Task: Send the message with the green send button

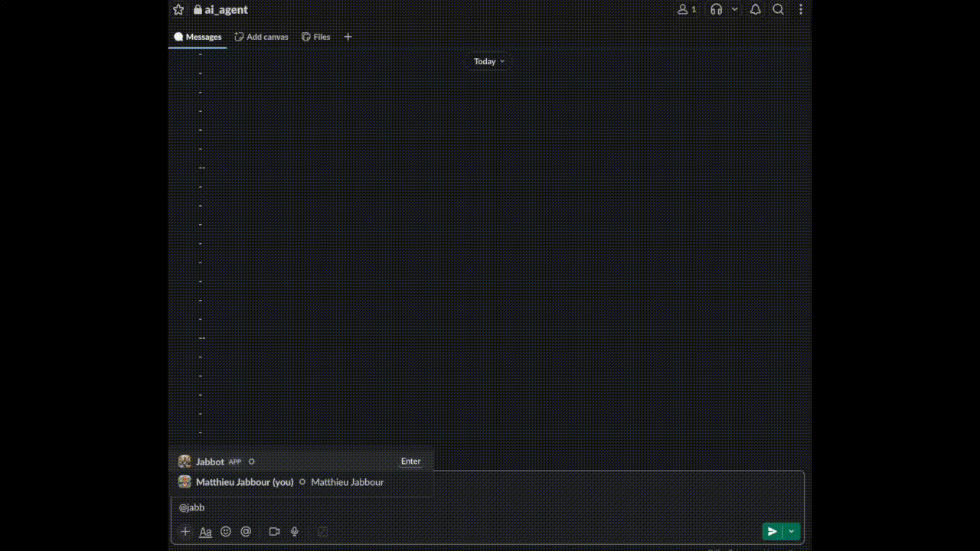Action: point(772,531)
